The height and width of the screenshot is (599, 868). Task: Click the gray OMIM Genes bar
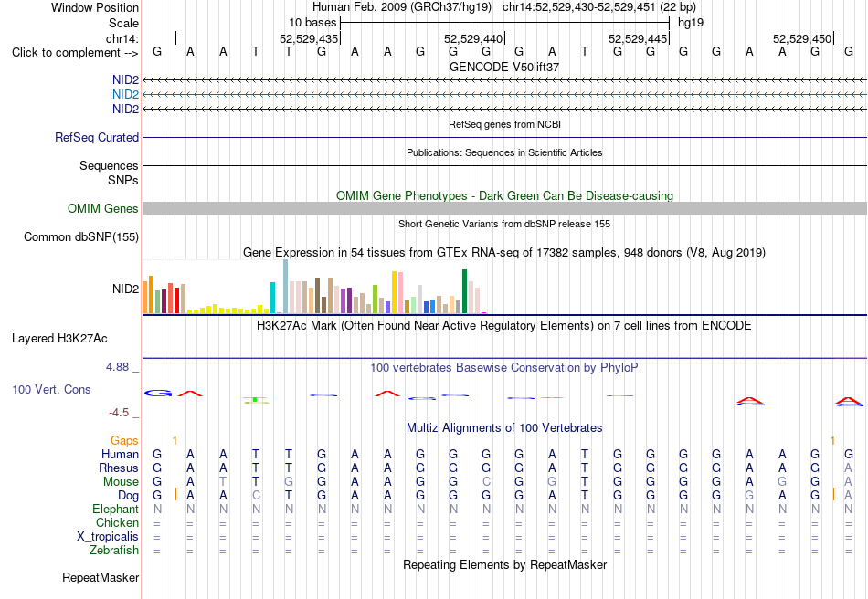point(504,208)
